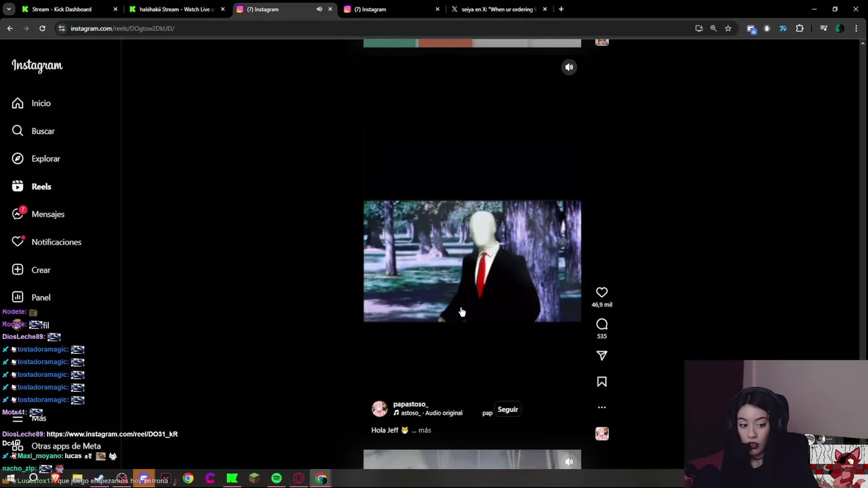868x488 pixels.
Task: Install app icon in address bar
Action: click(698, 28)
